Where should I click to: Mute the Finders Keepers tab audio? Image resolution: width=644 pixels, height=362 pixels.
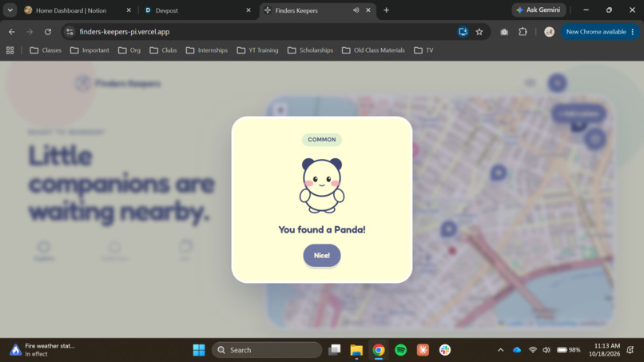356,10
